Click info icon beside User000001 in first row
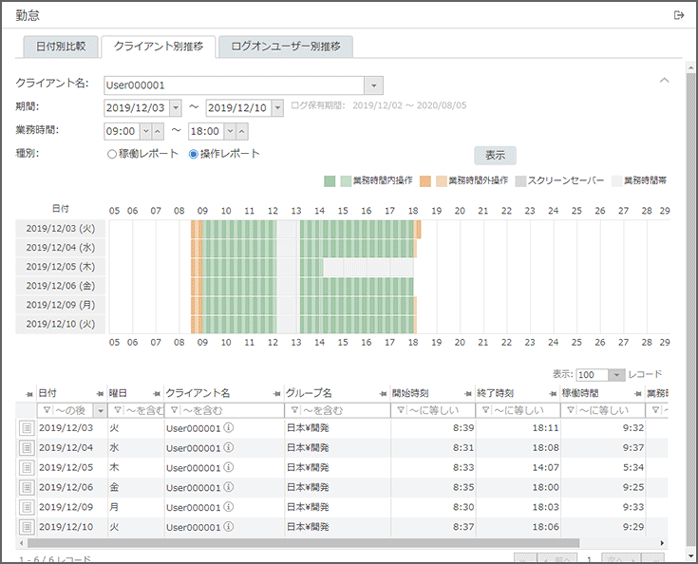The width and height of the screenshot is (698, 564). pos(228,428)
